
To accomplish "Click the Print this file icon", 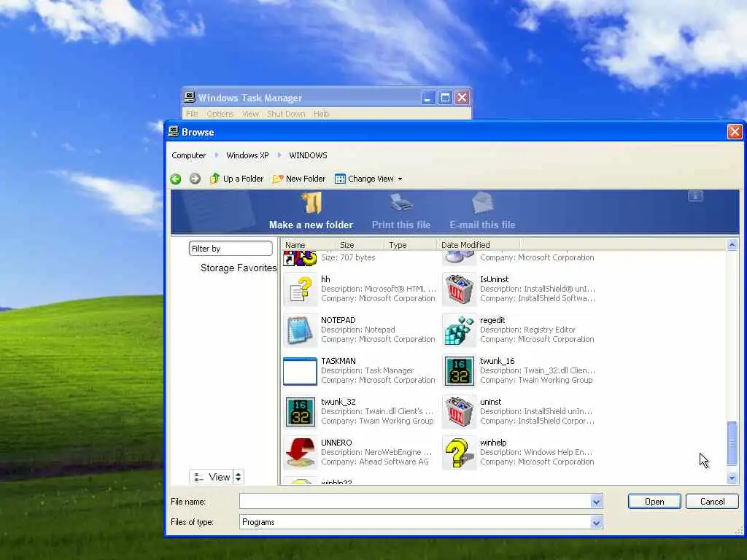I will (x=401, y=203).
